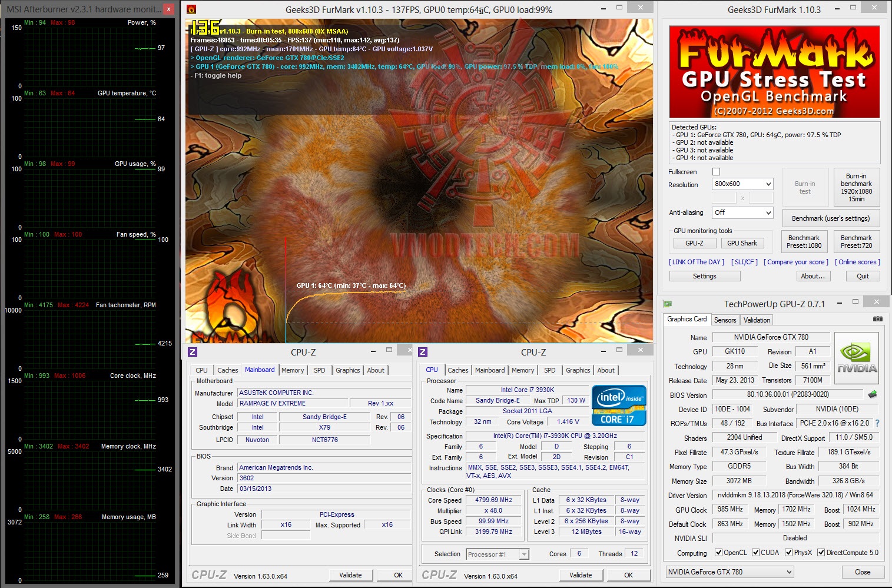Click the Core Voltage value 1.416 V

point(568,421)
